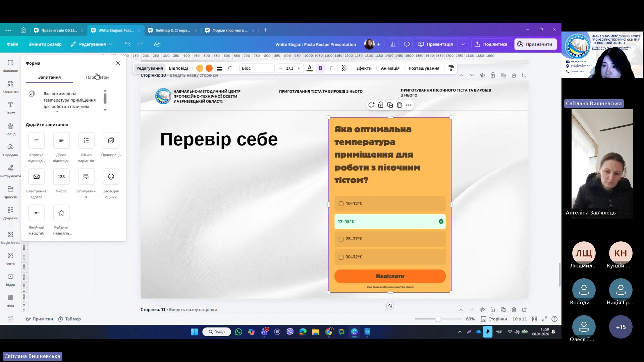Expand the Редагування mode dropdown
Screen dimensions: 644x362
coord(92,44)
